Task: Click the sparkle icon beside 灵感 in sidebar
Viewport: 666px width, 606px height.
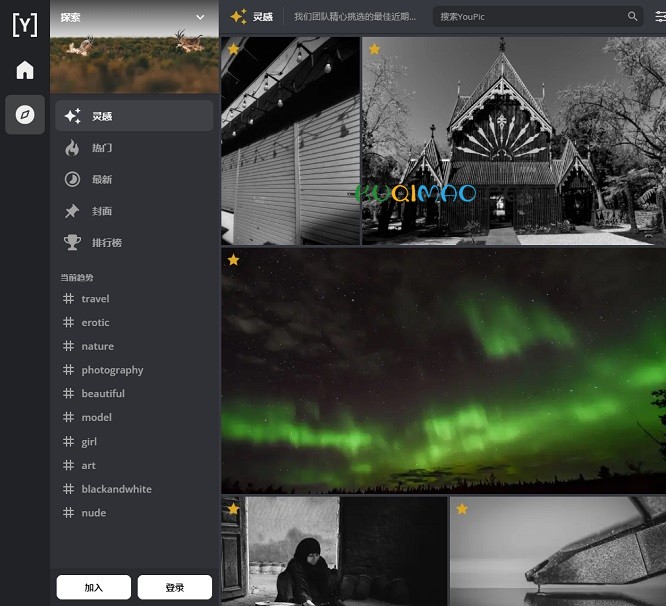Action: [73, 116]
